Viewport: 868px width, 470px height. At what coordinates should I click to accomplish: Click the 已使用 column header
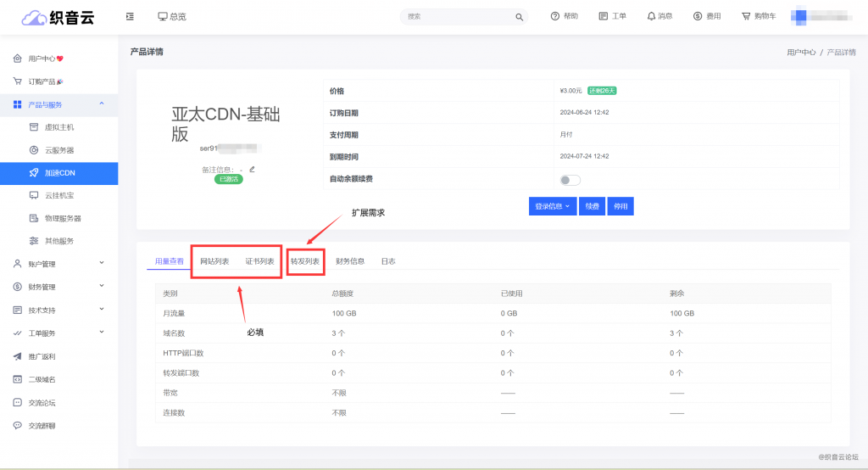coord(511,294)
